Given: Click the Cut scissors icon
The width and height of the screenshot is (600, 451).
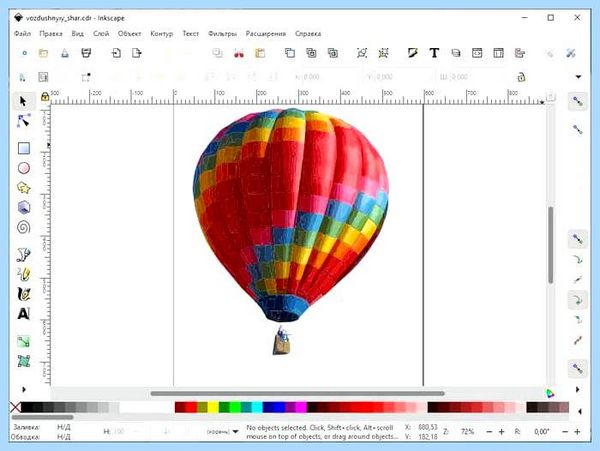Looking at the screenshot, I should coord(239,53).
